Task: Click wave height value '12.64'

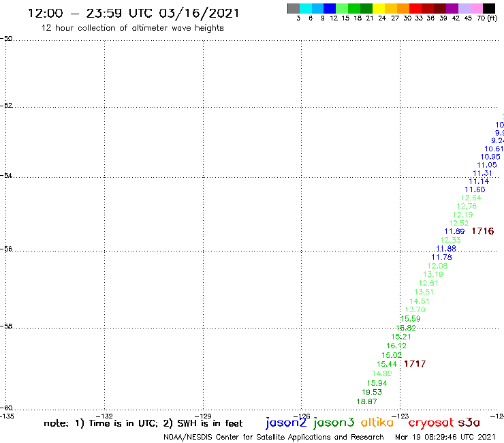Action: coord(471,198)
